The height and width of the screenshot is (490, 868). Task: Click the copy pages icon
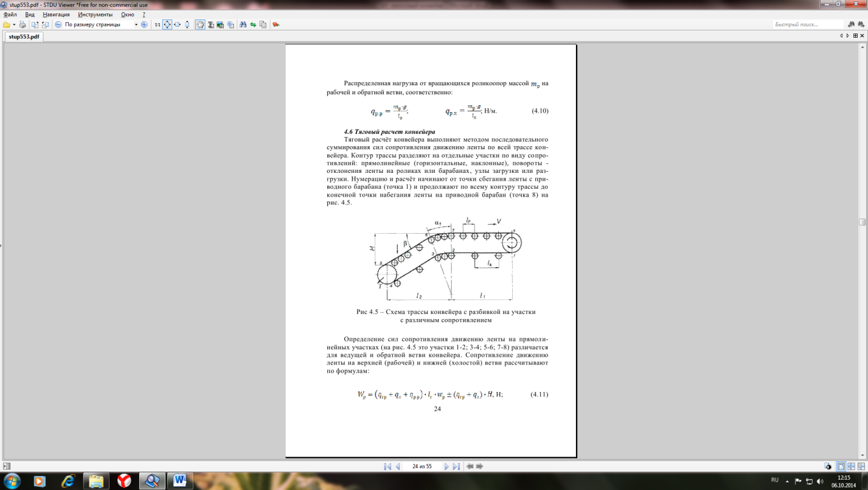(x=263, y=24)
